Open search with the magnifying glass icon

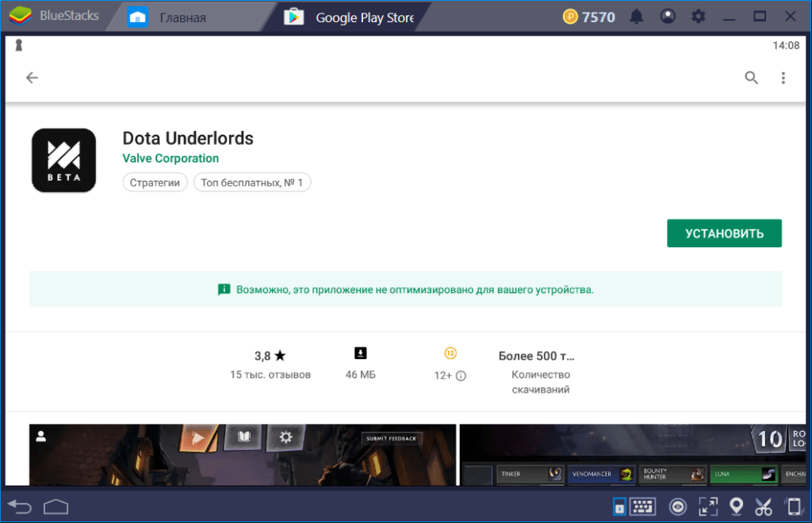[751, 78]
